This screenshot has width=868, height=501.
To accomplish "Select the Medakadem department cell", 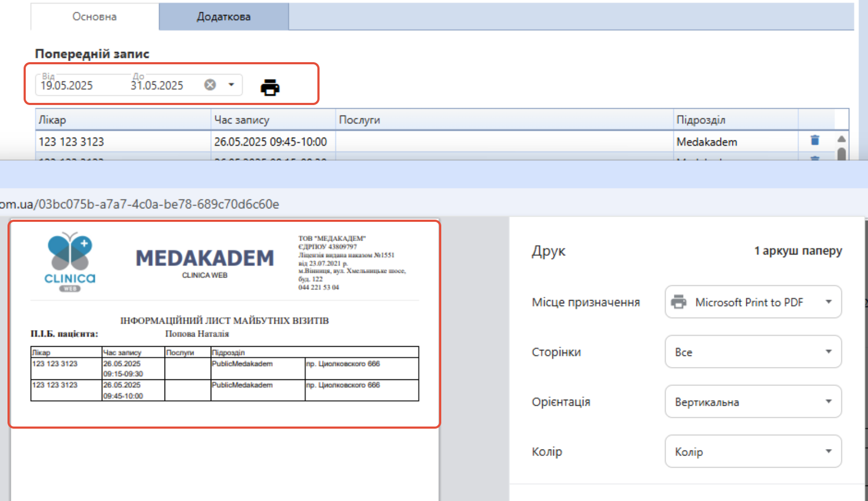I will pyautogui.click(x=736, y=141).
